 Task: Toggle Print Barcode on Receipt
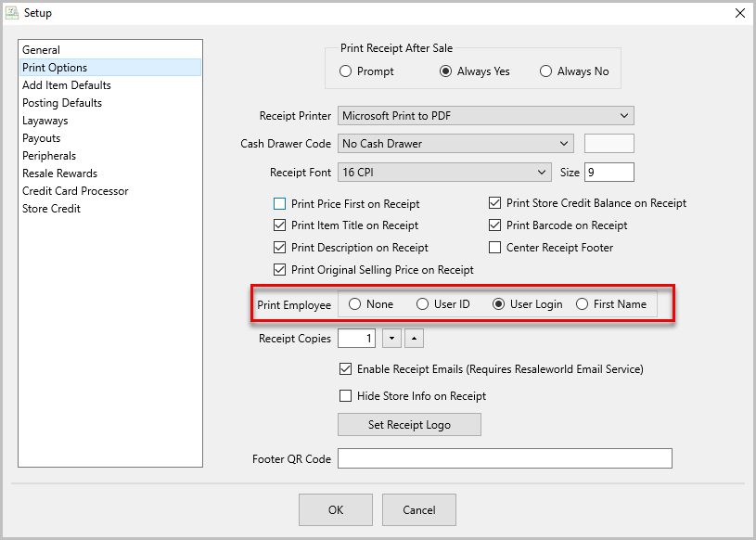(494, 225)
